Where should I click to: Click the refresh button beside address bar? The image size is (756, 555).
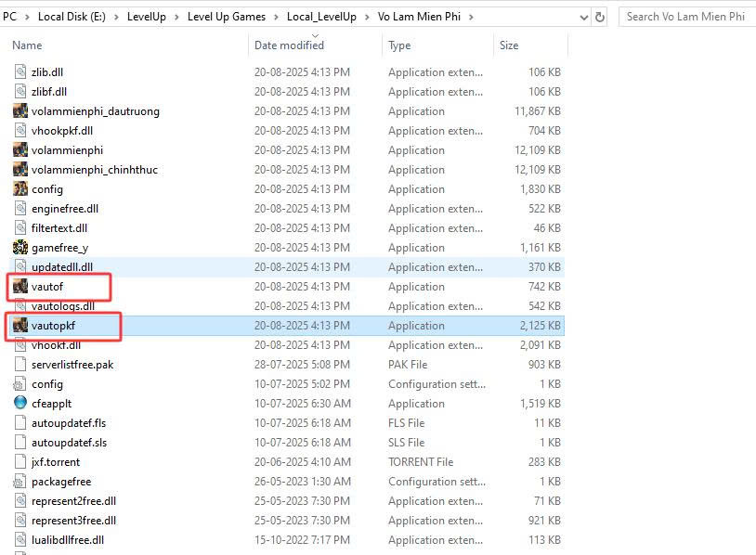coord(600,17)
